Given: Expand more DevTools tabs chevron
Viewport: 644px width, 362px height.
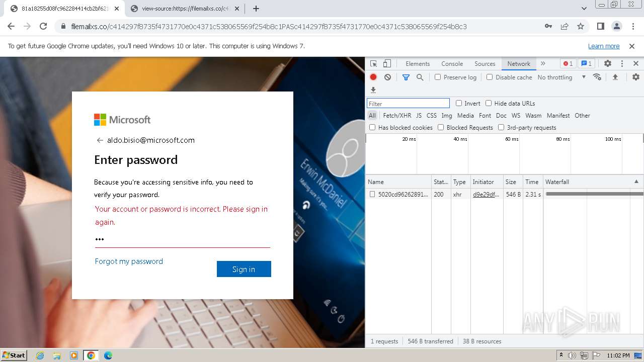Looking at the screenshot, I should (543, 64).
